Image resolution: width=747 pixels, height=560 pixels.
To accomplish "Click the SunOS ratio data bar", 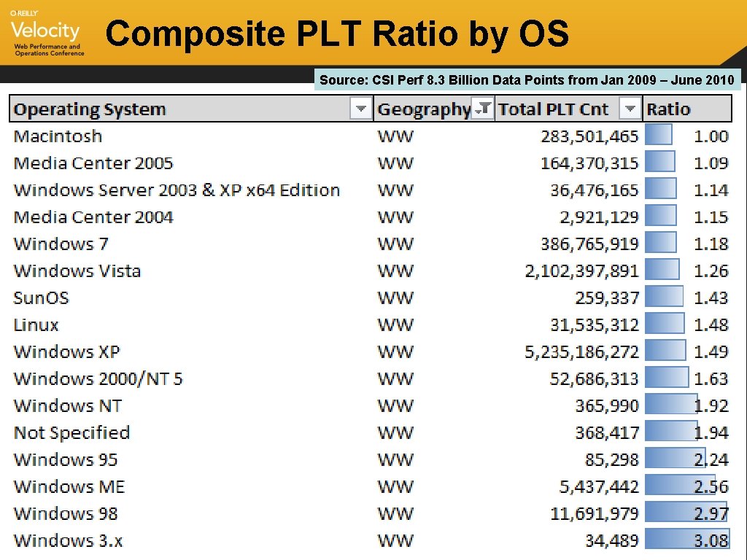I will [664, 297].
